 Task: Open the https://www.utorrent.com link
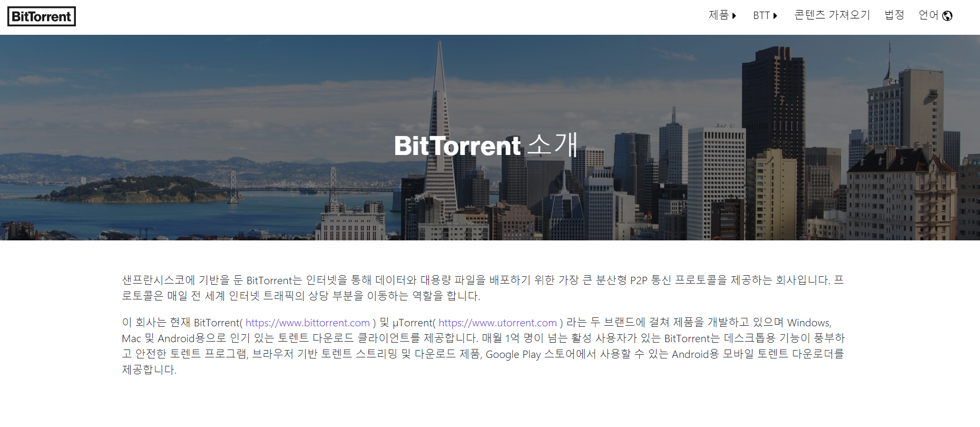pyautogui.click(x=497, y=323)
